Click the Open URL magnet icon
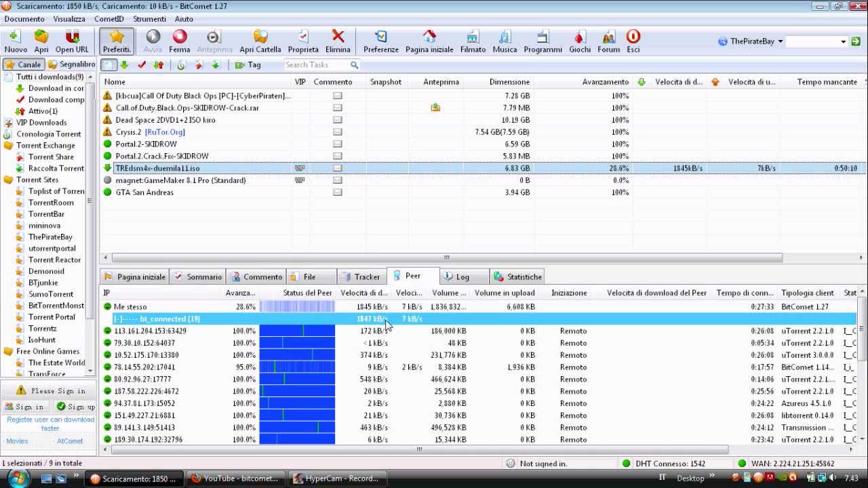Viewport: 868px width, 488px height. (72, 41)
